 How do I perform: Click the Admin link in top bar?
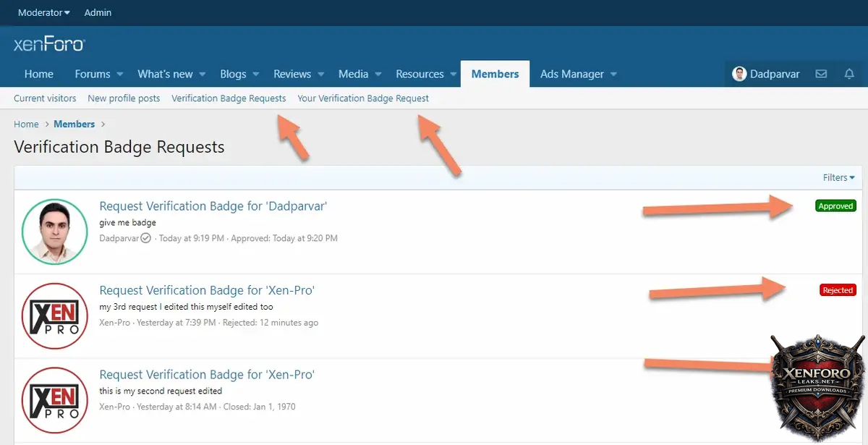[98, 12]
